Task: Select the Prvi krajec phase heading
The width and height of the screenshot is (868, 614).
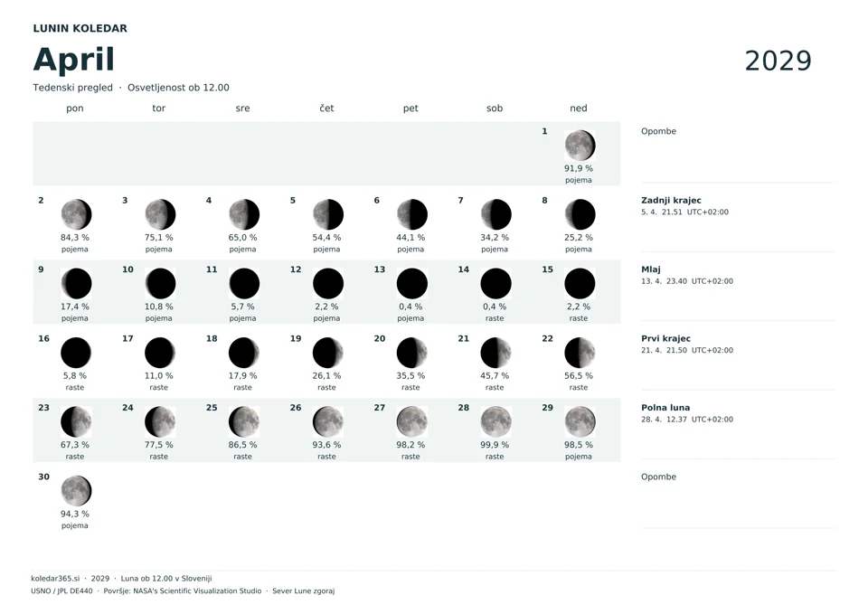Action: 666,339
